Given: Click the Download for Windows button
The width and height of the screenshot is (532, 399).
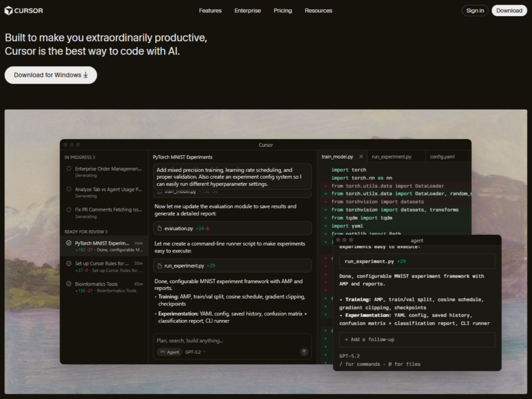Looking at the screenshot, I should [x=51, y=75].
